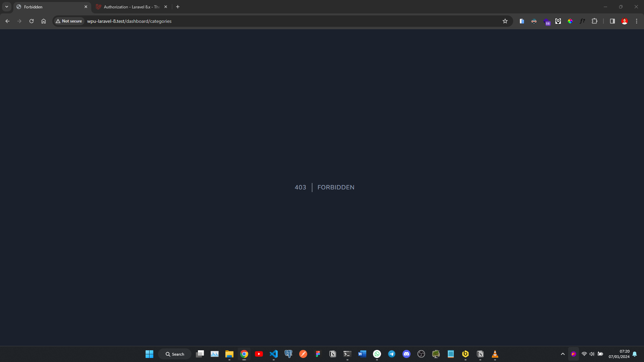
Task: Select the Forbidden tab
Action: tap(50, 7)
